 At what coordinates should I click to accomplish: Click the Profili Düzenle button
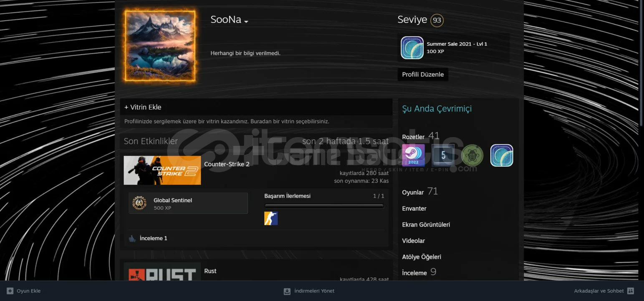click(x=423, y=74)
